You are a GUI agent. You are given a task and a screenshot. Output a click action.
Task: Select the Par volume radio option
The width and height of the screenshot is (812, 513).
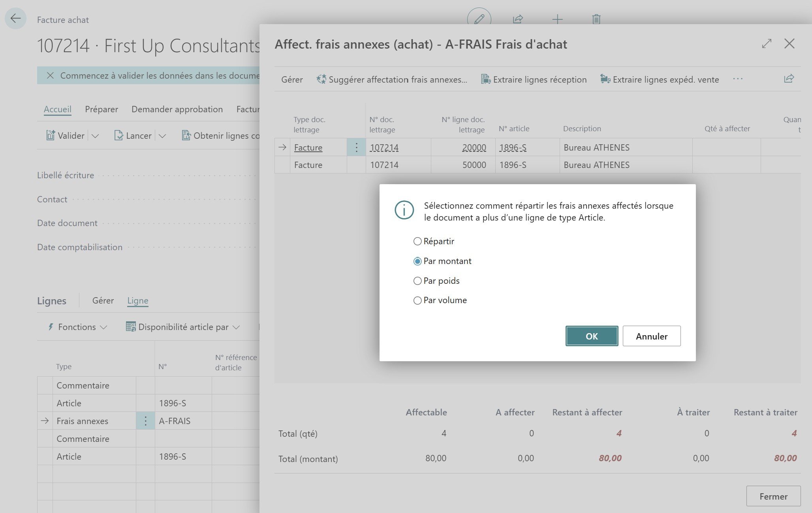pyautogui.click(x=417, y=300)
